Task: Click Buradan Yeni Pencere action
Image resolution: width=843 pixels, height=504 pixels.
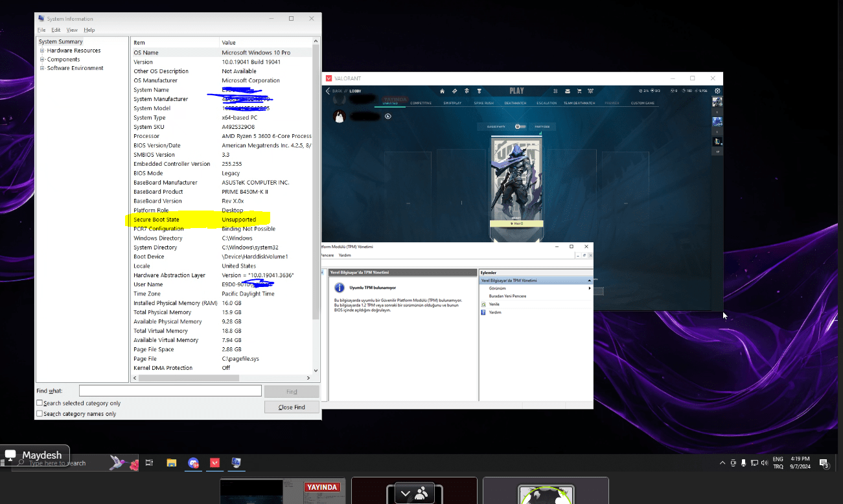Action: (x=507, y=296)
